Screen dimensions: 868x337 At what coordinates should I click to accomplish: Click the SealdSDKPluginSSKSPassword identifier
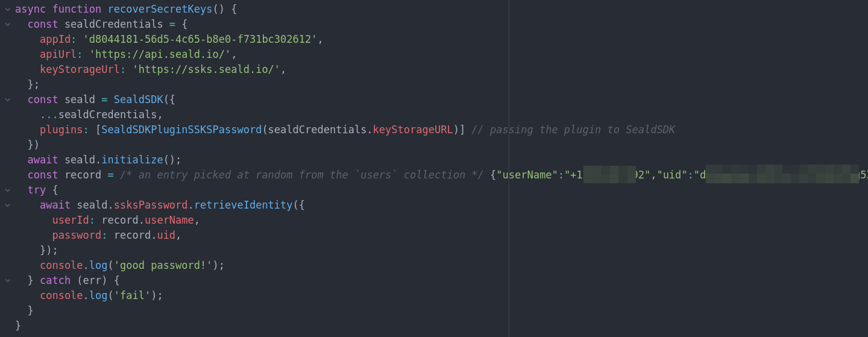click(181, 130)
